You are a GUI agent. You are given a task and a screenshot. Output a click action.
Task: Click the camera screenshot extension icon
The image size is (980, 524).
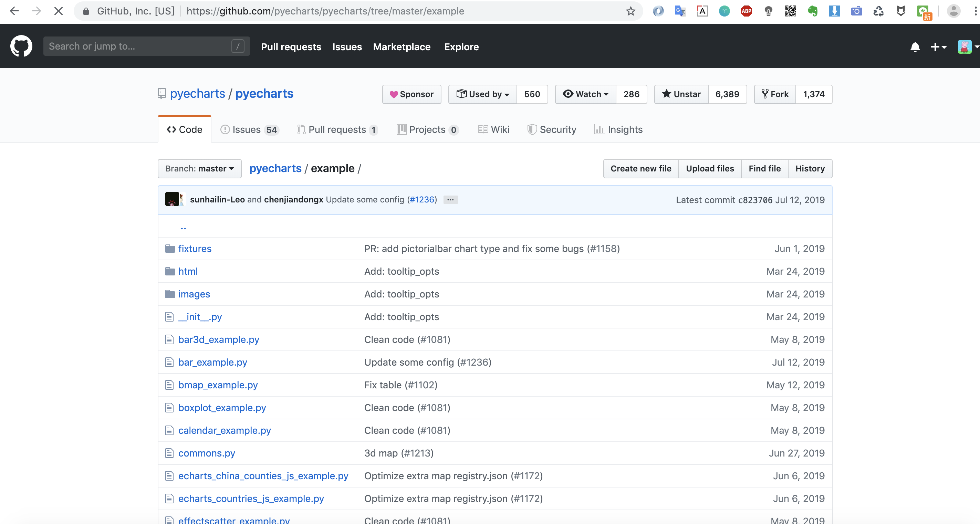(856, 11)
